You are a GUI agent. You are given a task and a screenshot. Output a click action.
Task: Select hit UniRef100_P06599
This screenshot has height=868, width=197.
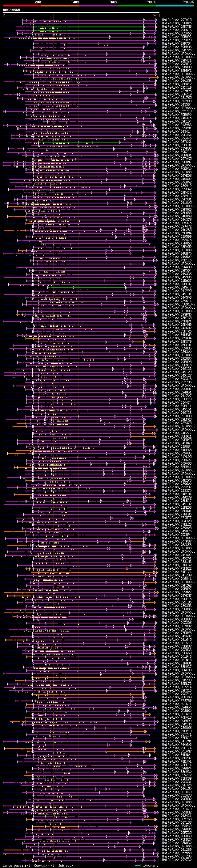pyautogui.click(x=177, y=721)
